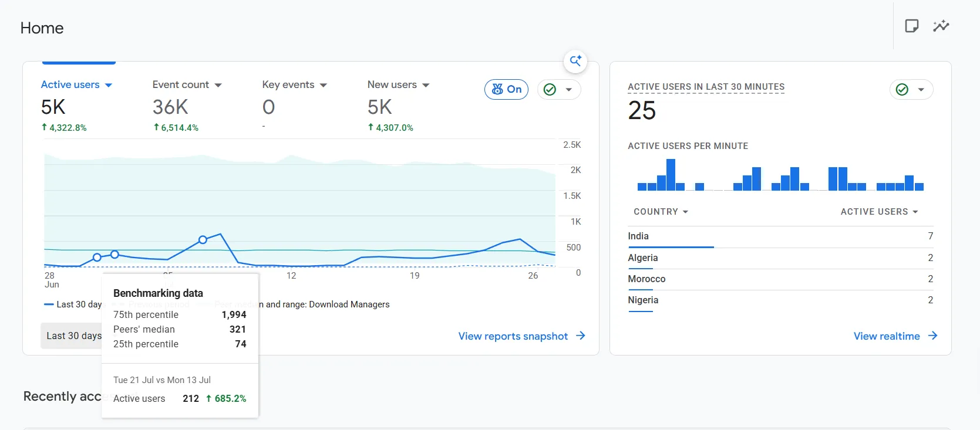This screenshot has height=430, width=980.
Task: Select the Nigeria row in the country table
Action: [780, 300]
